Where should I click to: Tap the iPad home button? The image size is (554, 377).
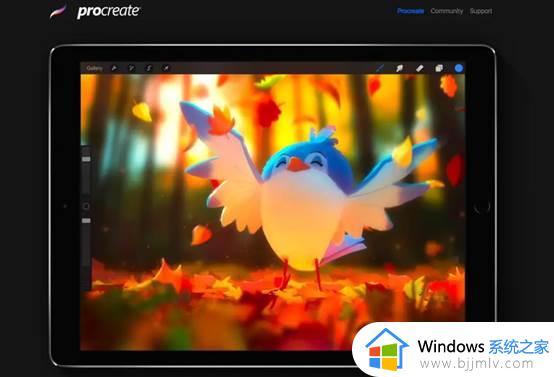tap(482, 206)
